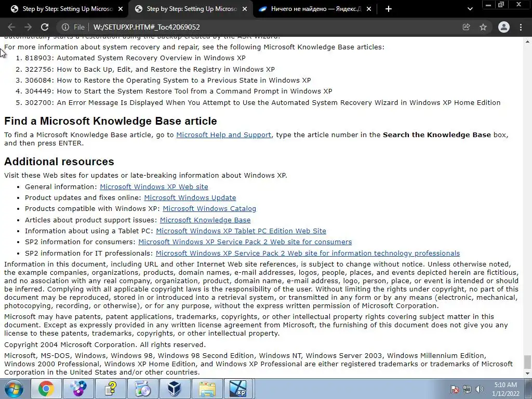
Task: Open SP2 Web site for consumers link
Action: point(245,242)
